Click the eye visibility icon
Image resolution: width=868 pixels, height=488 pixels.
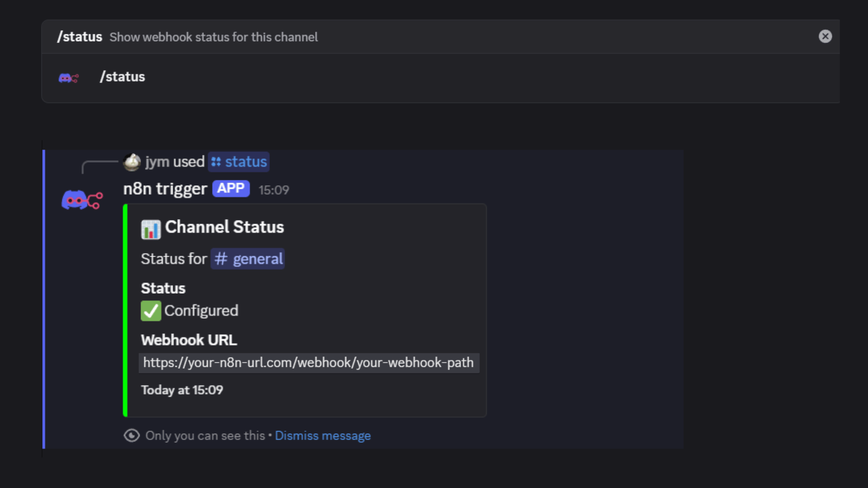point(132,436)
